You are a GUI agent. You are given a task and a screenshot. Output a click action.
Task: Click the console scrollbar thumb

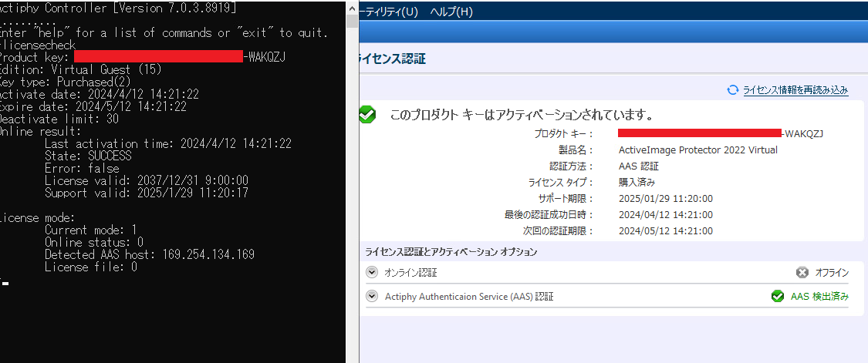tap(352, 21)
